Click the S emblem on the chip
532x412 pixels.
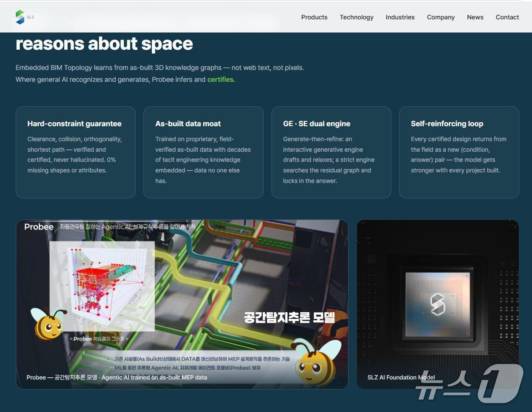pos(437,304)
